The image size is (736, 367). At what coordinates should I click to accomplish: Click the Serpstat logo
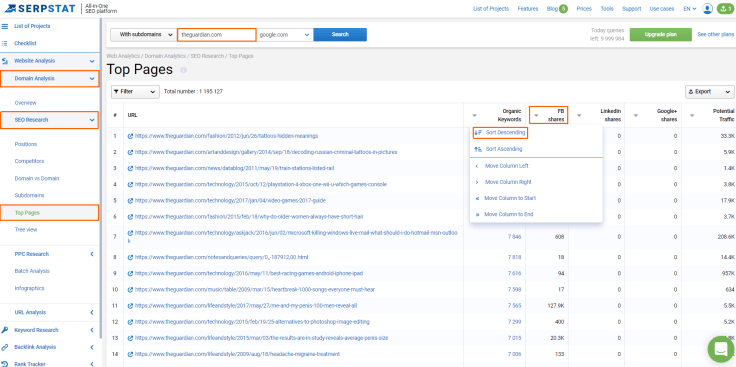[40, 8]
